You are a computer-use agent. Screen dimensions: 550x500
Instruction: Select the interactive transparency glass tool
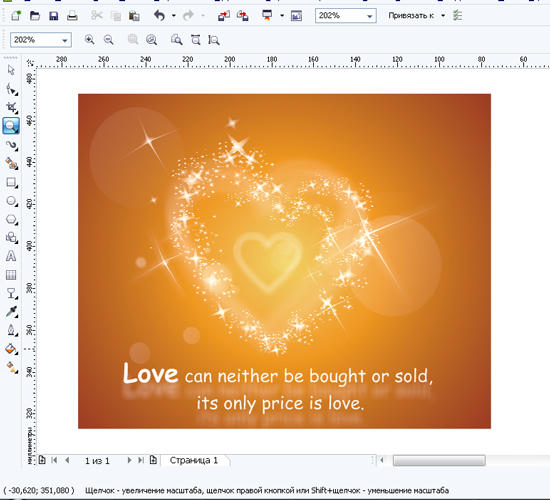coord(11,293)
